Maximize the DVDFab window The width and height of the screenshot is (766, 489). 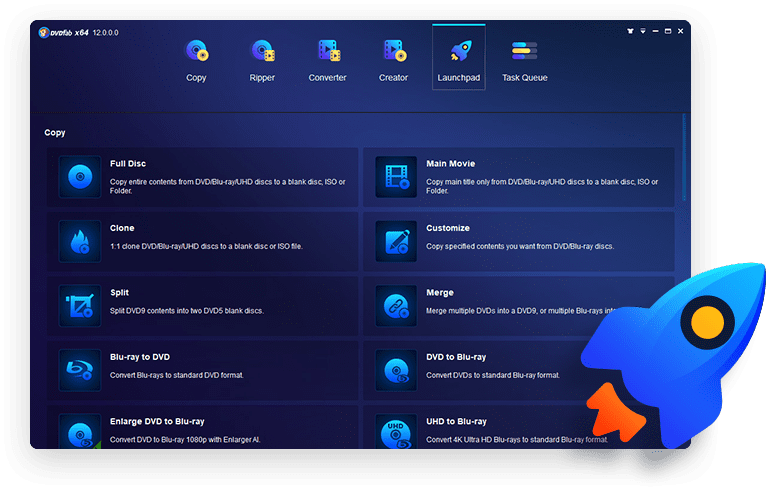(x=668, y=31)
